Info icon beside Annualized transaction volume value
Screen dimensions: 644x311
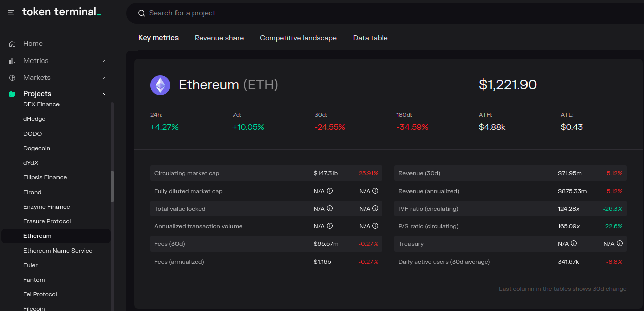click(330, 226)
